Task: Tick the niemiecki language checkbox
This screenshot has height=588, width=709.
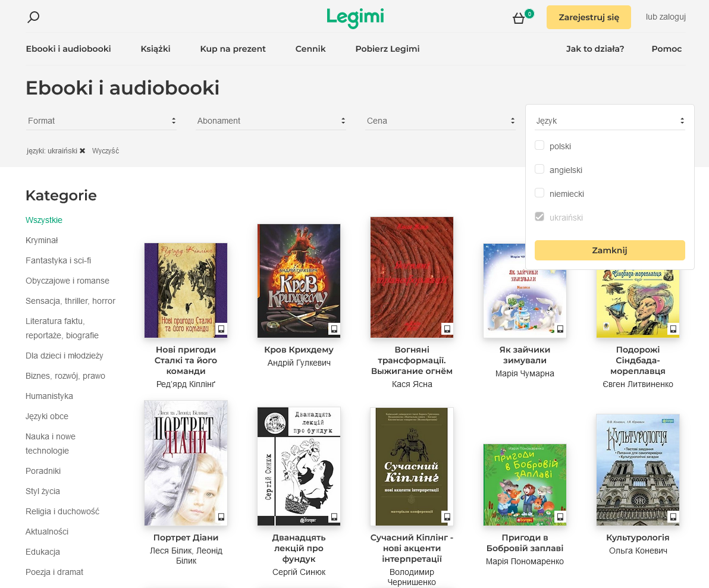Action: [539, 193]
